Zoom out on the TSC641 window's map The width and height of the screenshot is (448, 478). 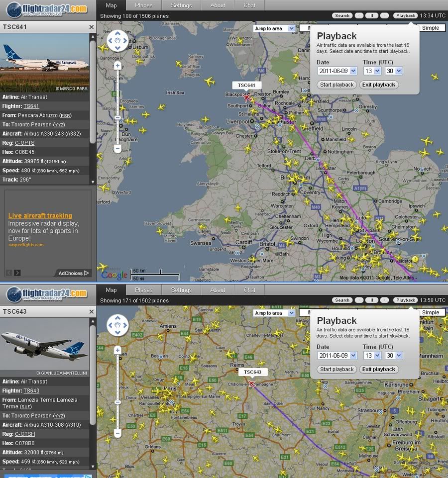click(117, 149)
